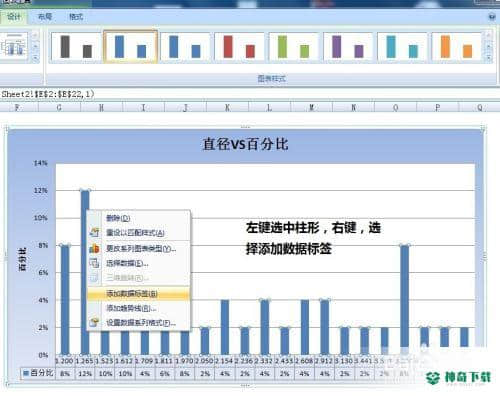Select the 添加数据标签 context menu entry
This screenshot has height=396, width=500.
139,294
